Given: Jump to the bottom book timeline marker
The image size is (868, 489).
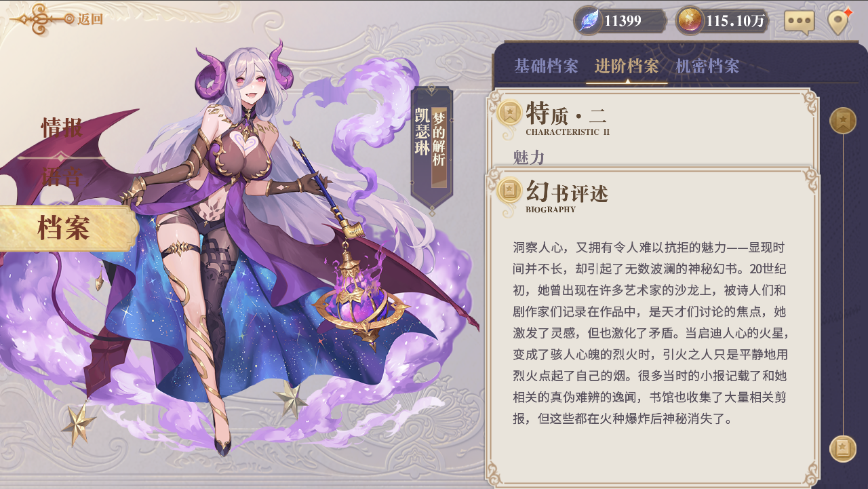Looking at the screenshot, I should (843, 448).
